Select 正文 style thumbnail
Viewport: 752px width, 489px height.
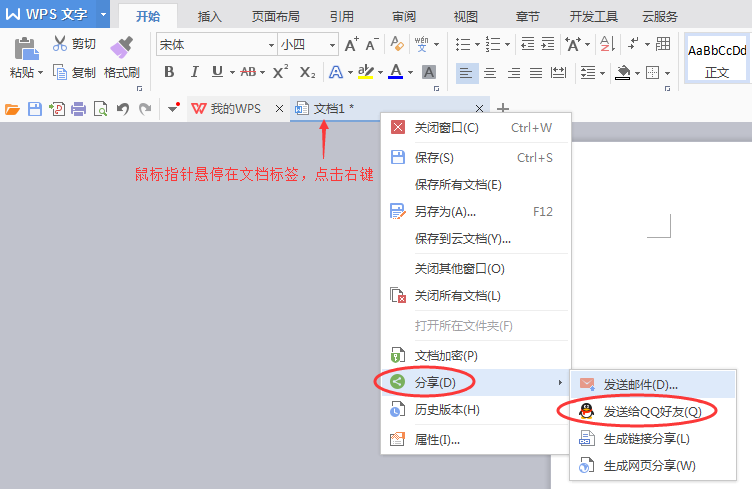coord(717,58)
